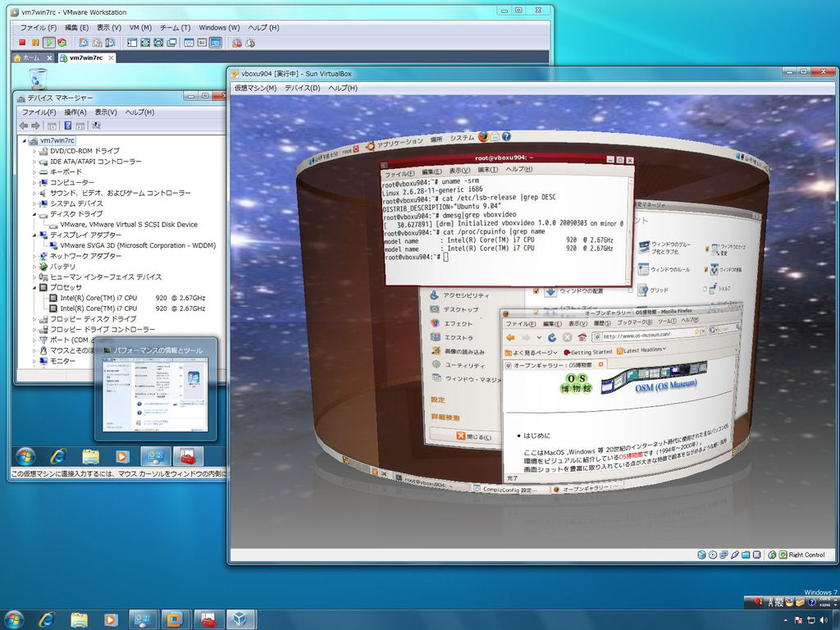This screenshot has height=630, width=840.
Task: Click the Forward arrow in Device Manager toolbar
Action: pos(35,126)
